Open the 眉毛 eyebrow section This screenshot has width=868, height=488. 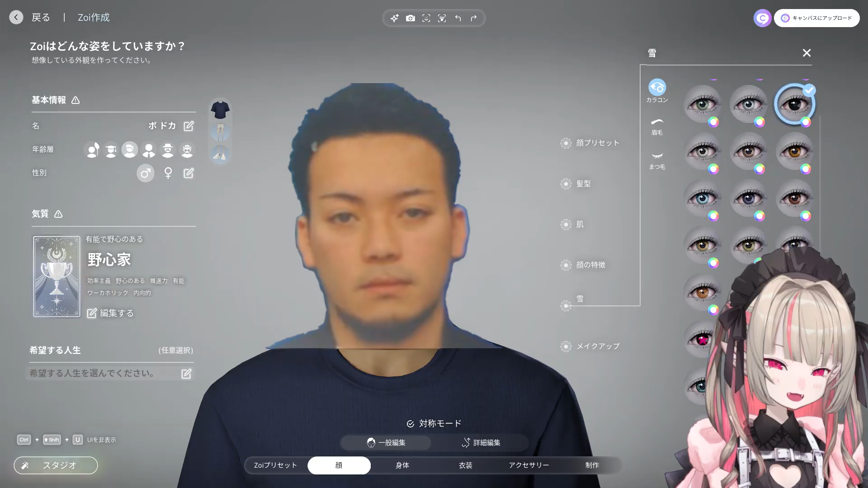657,127
